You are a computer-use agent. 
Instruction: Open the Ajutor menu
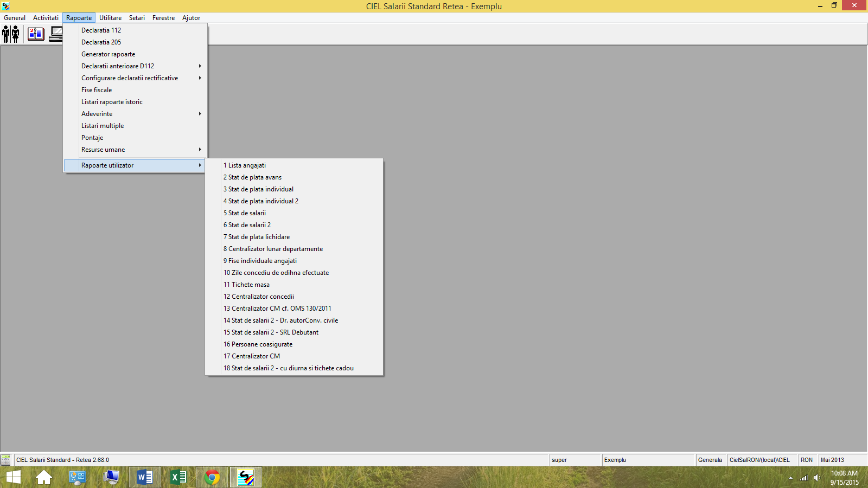[191, 18]
